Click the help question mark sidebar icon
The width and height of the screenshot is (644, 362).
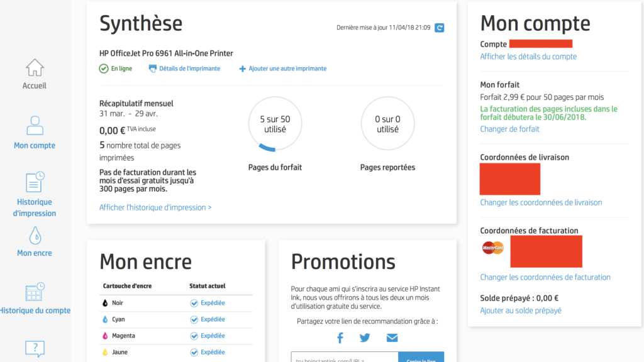[x=35, y=348]
